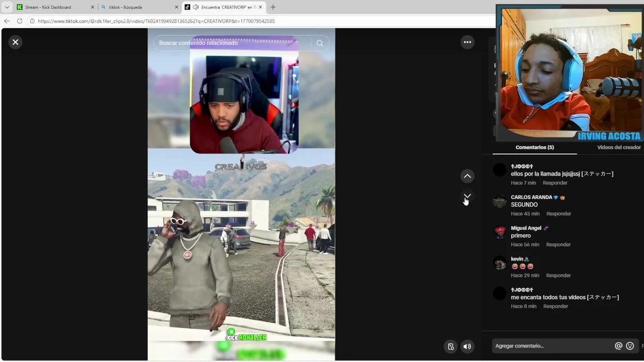Click the playing TikTok video area

click(241, 194)
